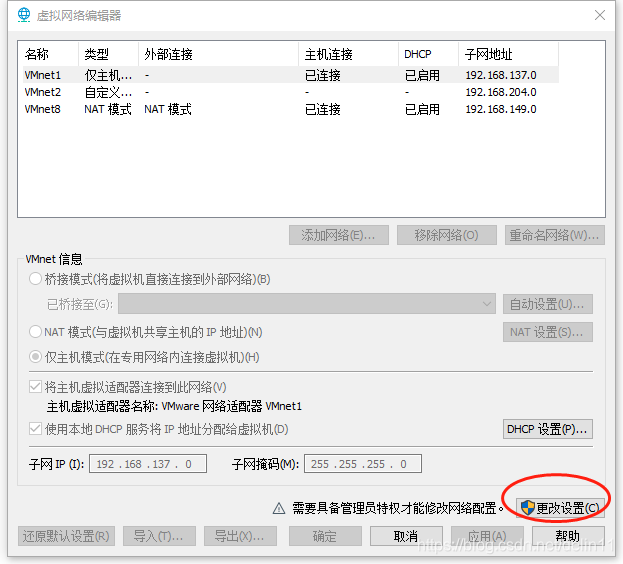
Task: Click 自定义 type cell for VMnet2
Action: pos(108,92)
